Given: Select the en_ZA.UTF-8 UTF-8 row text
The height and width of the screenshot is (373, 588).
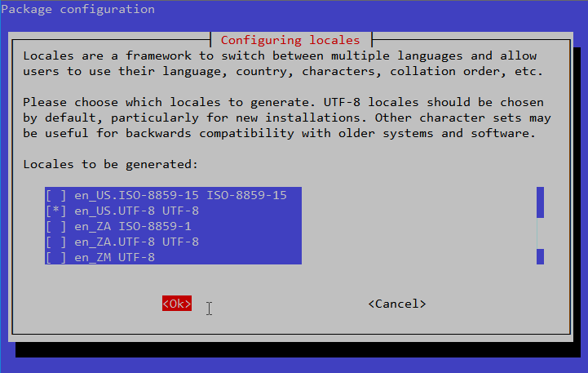Looking at the screenshot, I should 136,242.
